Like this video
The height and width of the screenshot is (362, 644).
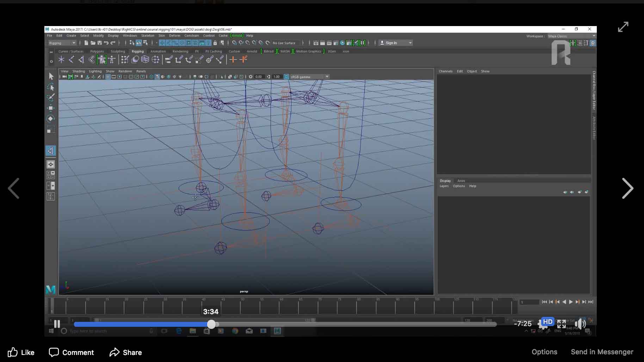click(21, 352)
